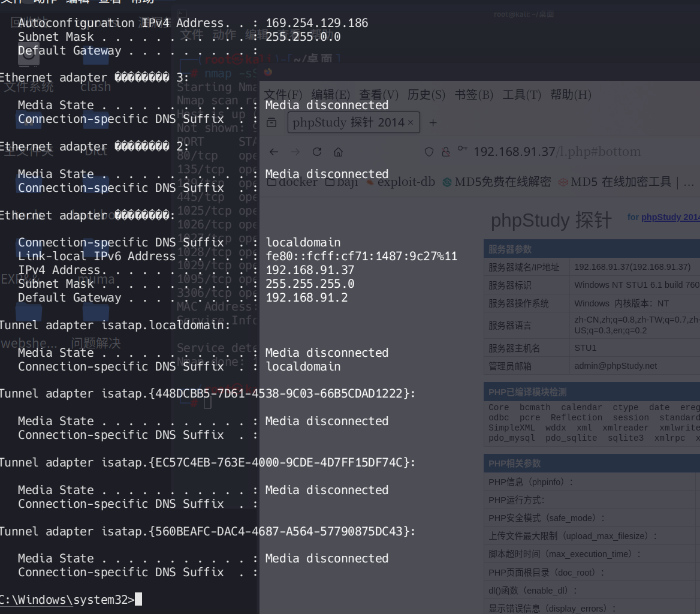Click the admin@phpStudy.net email value
Screen dimensions: 700x614
[615, 366]
